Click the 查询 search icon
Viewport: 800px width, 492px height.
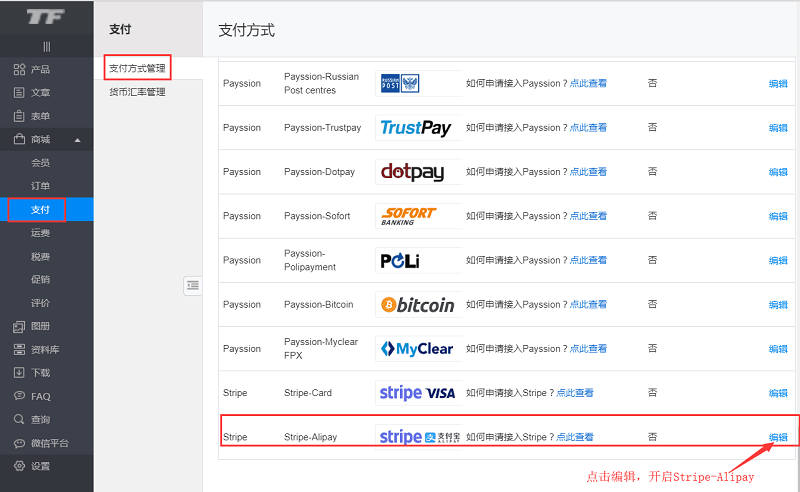19,420
